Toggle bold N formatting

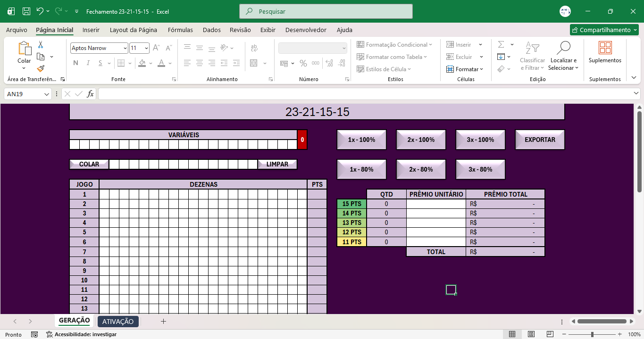point(75,63)
